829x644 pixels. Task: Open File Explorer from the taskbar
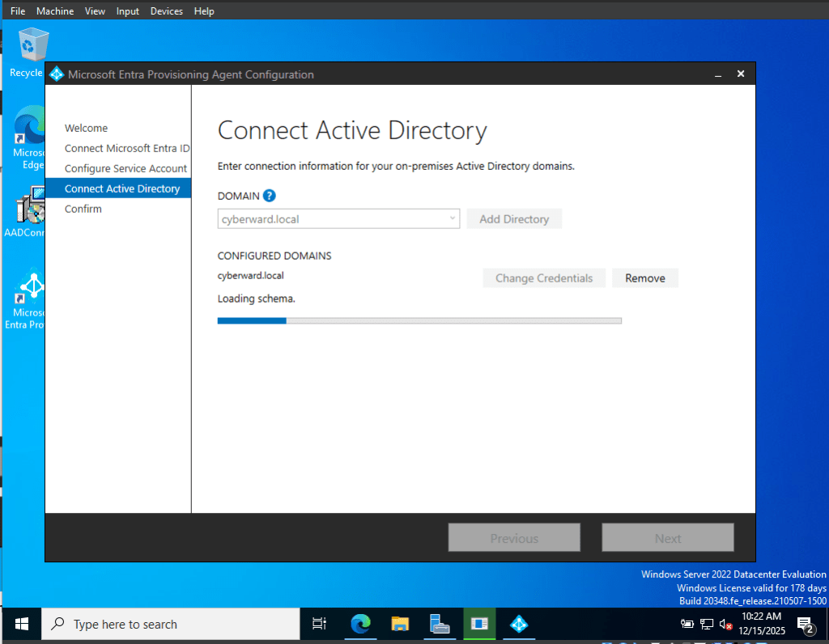(400, 624)
